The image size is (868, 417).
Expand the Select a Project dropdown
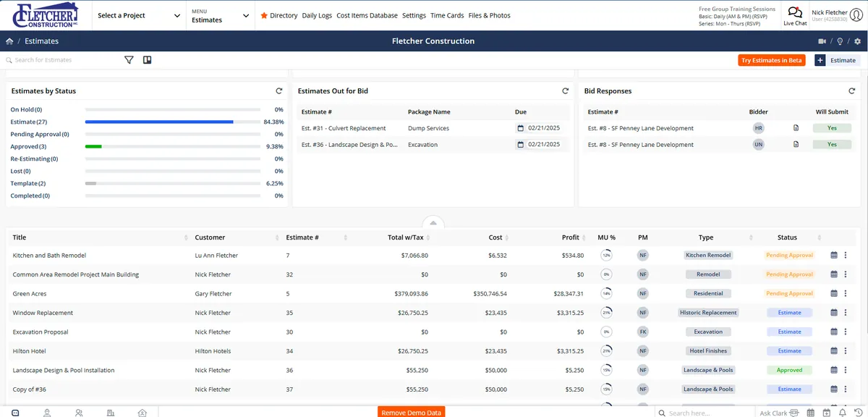coord(139,15)
